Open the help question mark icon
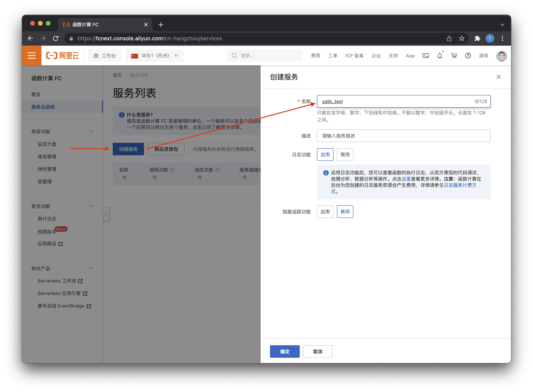533x392 pixels. pos(468,56)
